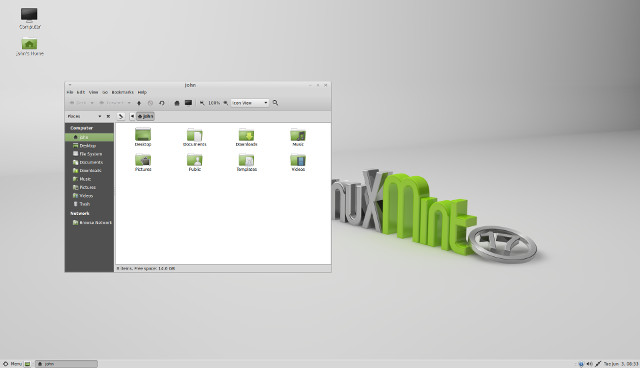Image resolution: width=640 pixels, height=368 pixels.
Task: Open the file search magnifier
Action: point(276,103)
